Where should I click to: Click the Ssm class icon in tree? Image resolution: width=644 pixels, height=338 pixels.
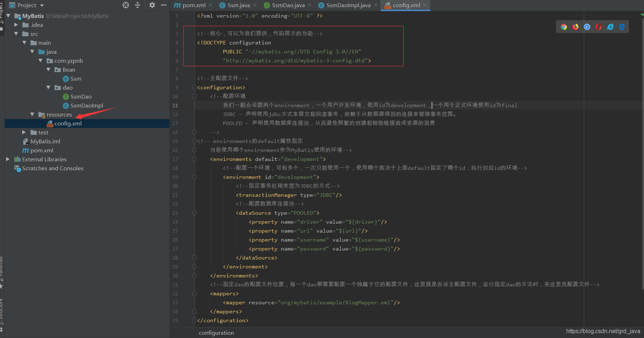(66, 78)
